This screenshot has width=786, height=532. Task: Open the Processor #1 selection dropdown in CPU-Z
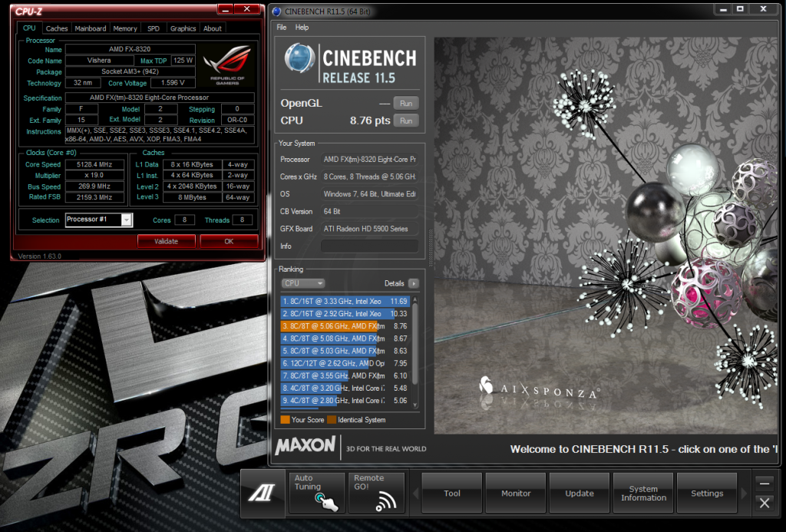coord(127,220)
